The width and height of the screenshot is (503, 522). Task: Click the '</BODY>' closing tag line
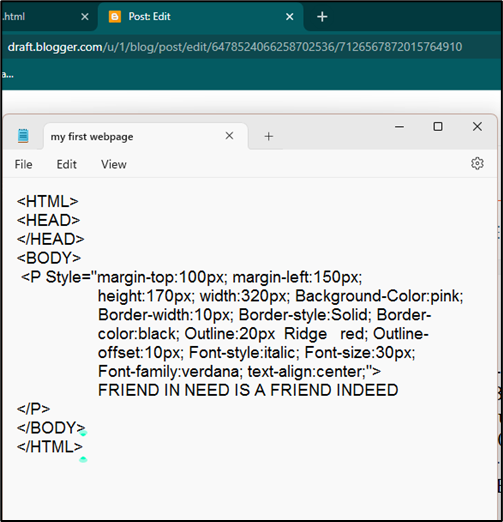coord(51,428)
